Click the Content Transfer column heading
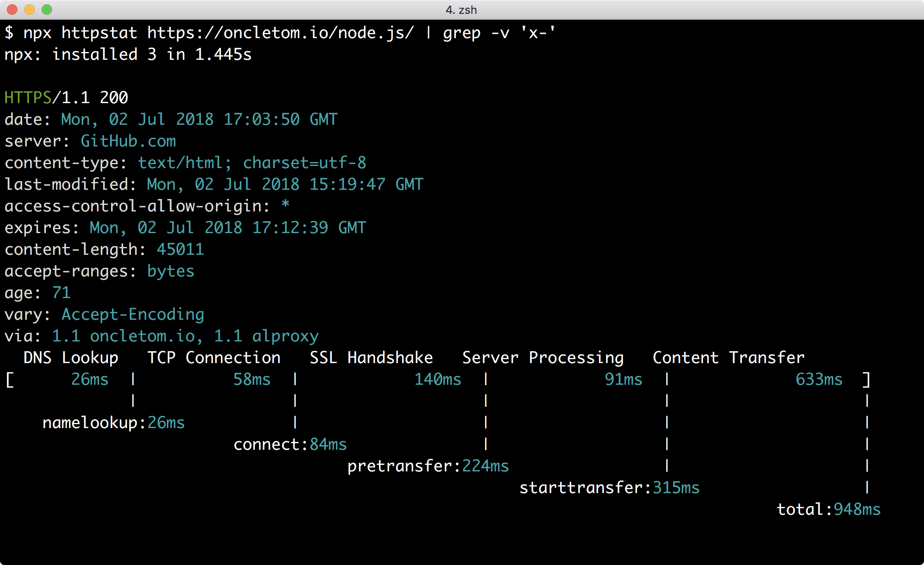The image size is (924, 565). pos(728,358)
